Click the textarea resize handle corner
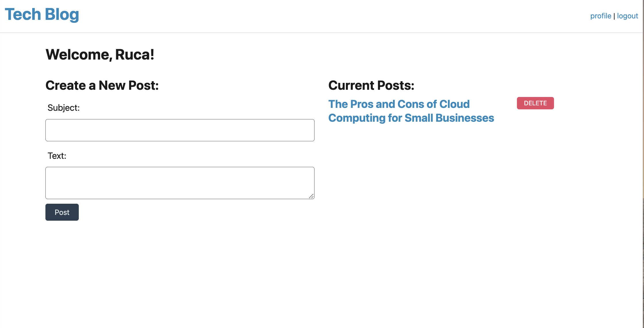This screenshot has width=644, height=328. 311,196
